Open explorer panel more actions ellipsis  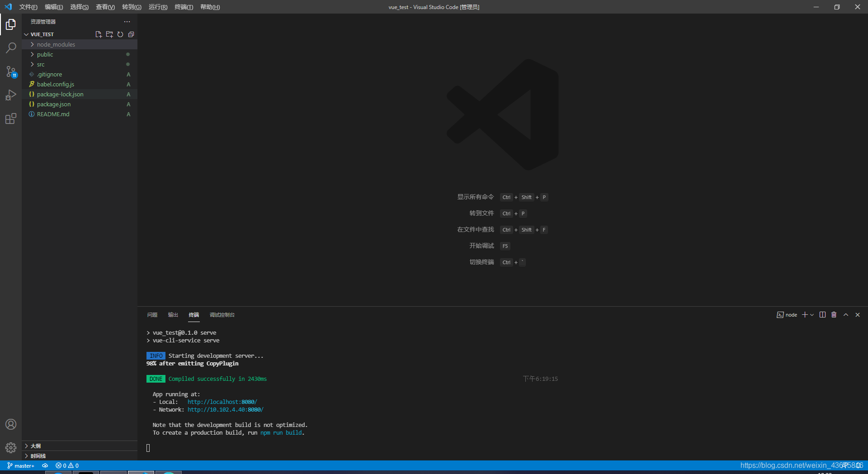pos(127,22)
